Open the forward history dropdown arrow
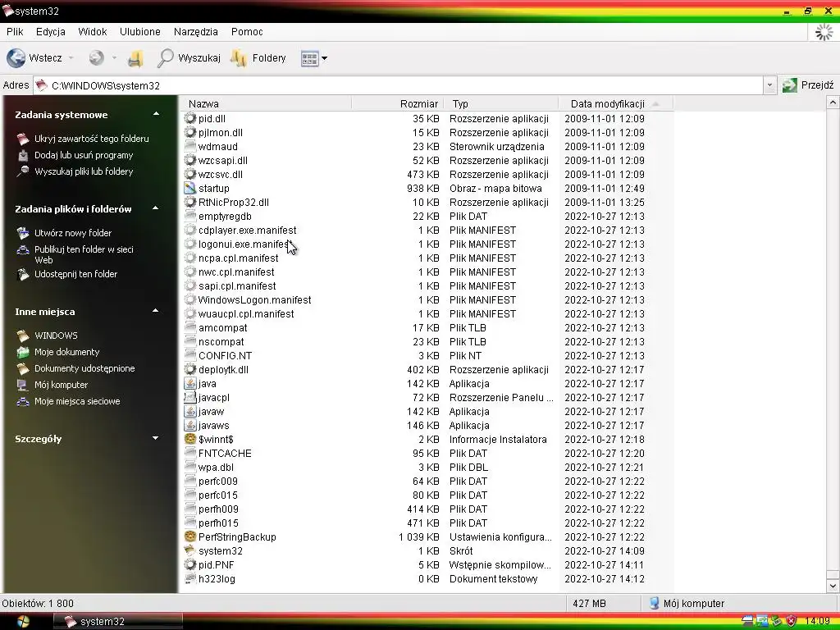This screenshot has width=840, height=630. click(x=114, y=58)
